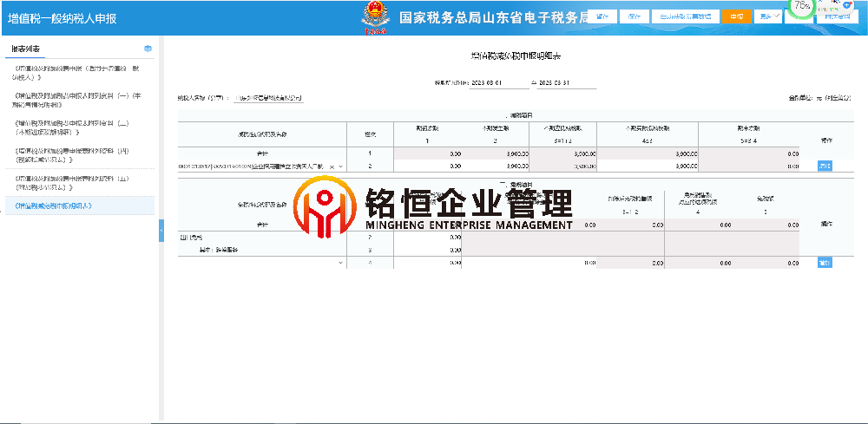Select the 报表列表 tab
This screenshot has width=868, height=424.
(x=25, y=49)
